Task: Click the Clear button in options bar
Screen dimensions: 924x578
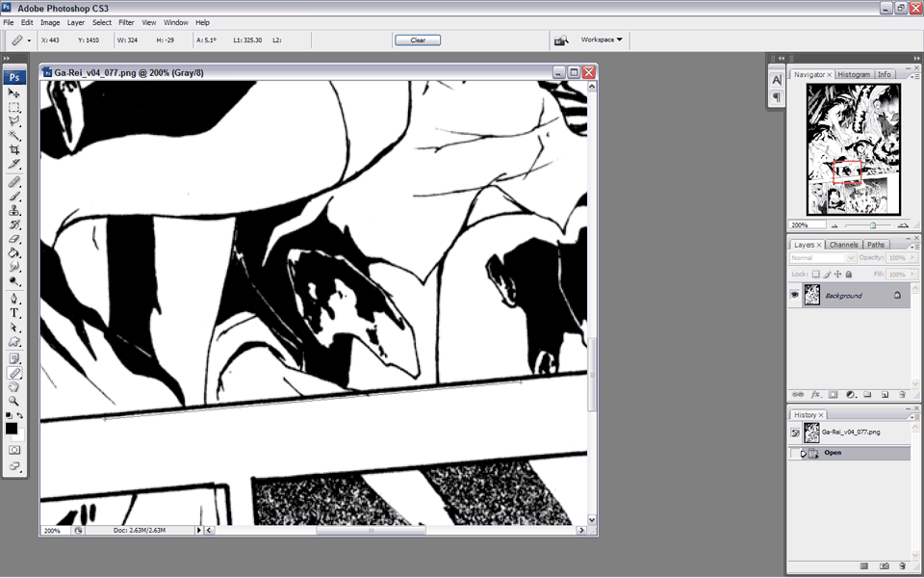Action: (x=418, y=40)
